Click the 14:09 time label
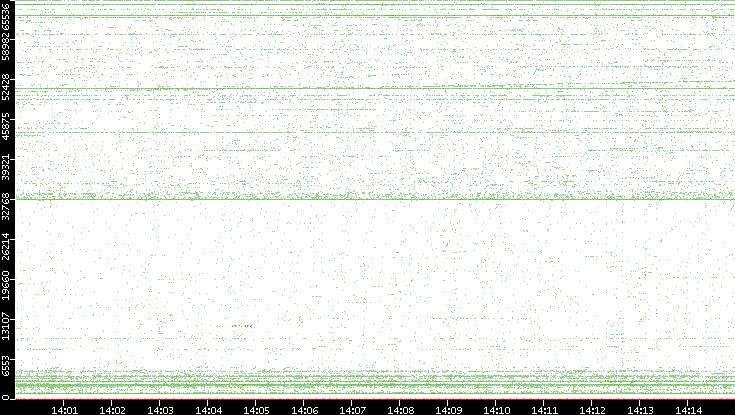The width and height of the screenshot is (735, 415). pyautogui.click(x=448, y=409)
